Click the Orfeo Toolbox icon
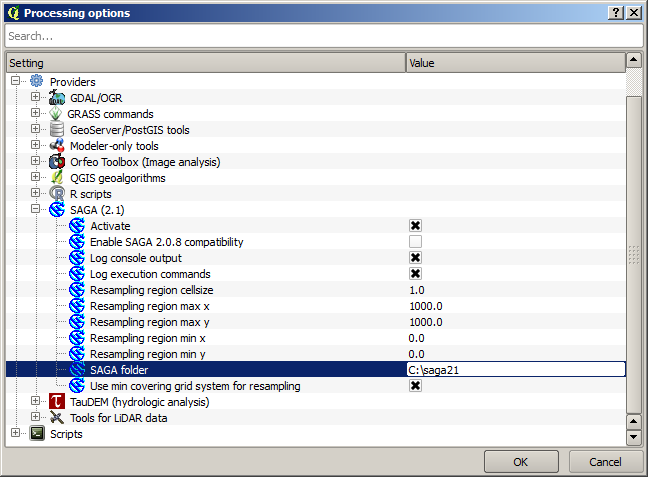This screenshot has height=477, width=648. click(x=57, y=162)
